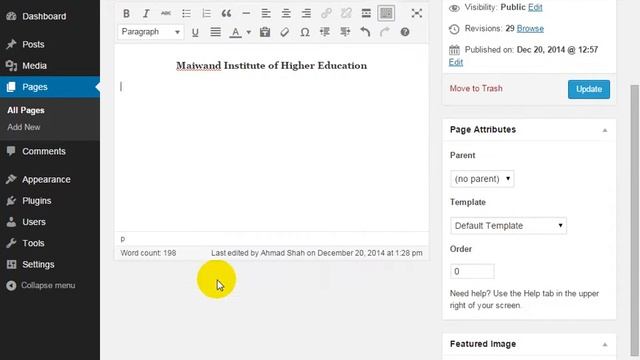Align text right
Image resolution: width=640 pixels, height=360 pixels.
pyautogui.click(x=306, y=13)
